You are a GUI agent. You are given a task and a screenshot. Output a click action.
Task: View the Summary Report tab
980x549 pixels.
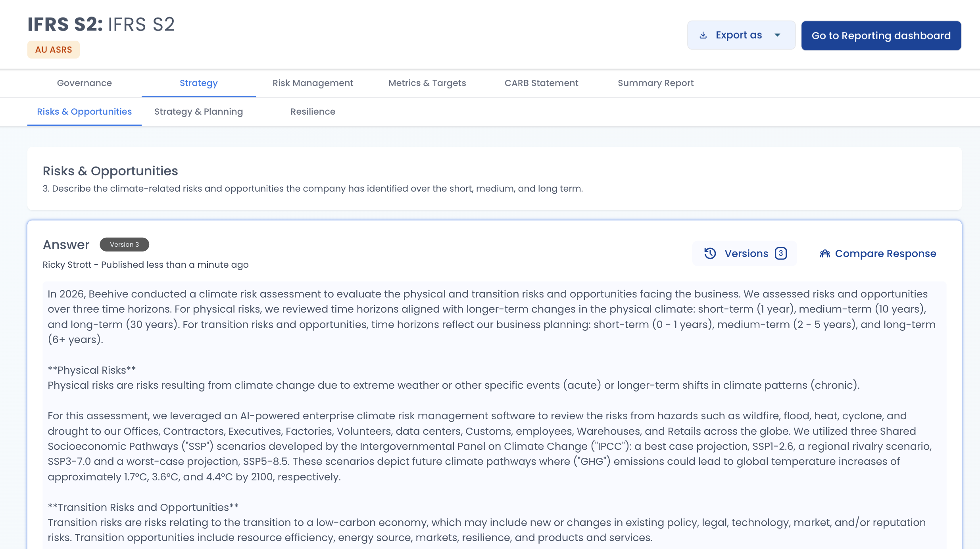tap(655, 83)
